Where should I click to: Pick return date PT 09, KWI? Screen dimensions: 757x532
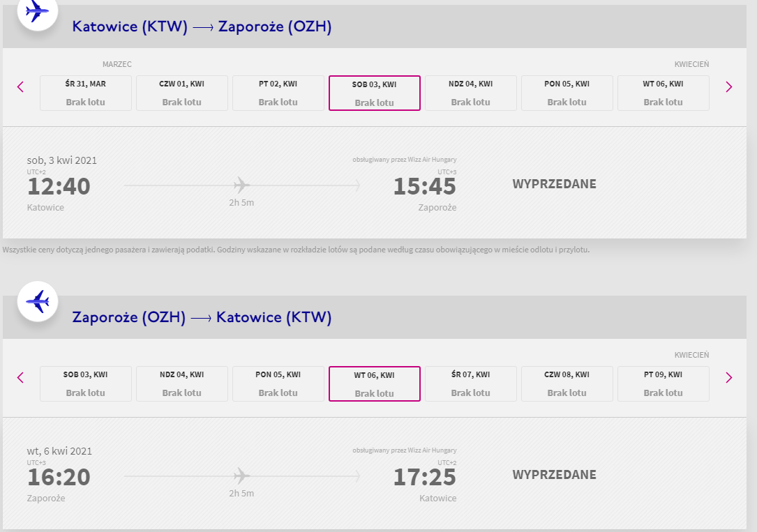(x=664, y=384)
